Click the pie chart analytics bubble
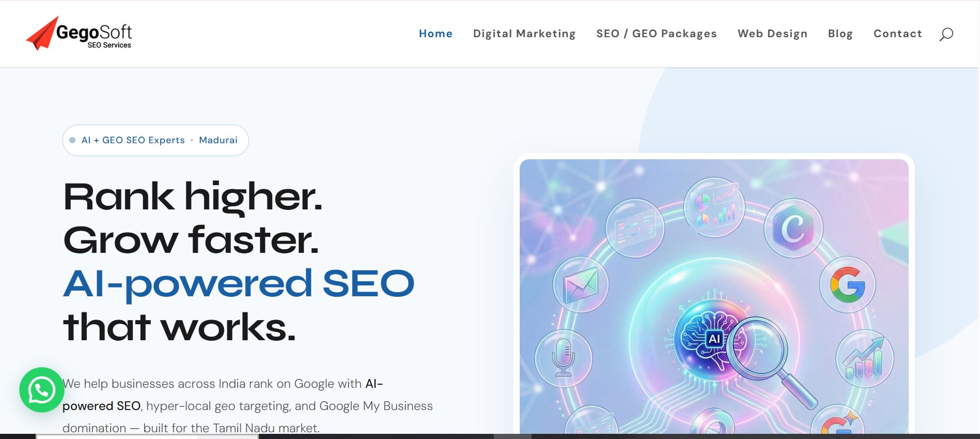The image size is (980, 439). coord(714,207)
